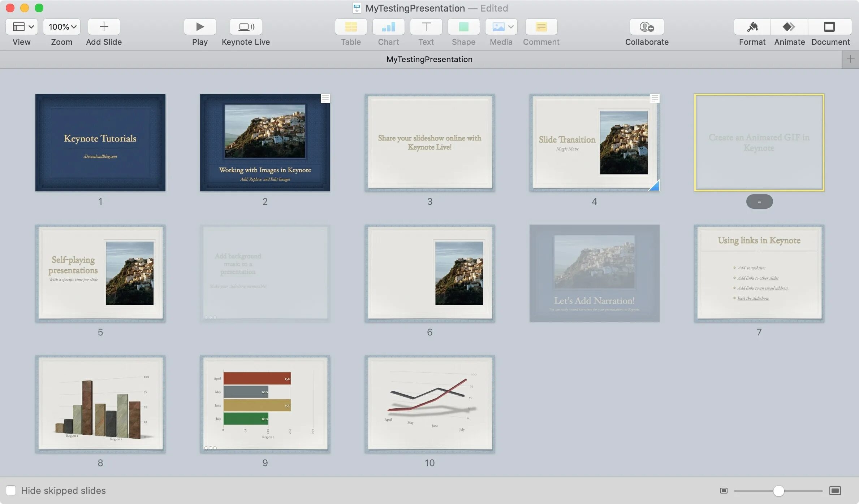Image resolution: width=859 pixels, height=504 pixels.
Task: Select the MyTestingPresentation document tab
Action: (429, 59)
